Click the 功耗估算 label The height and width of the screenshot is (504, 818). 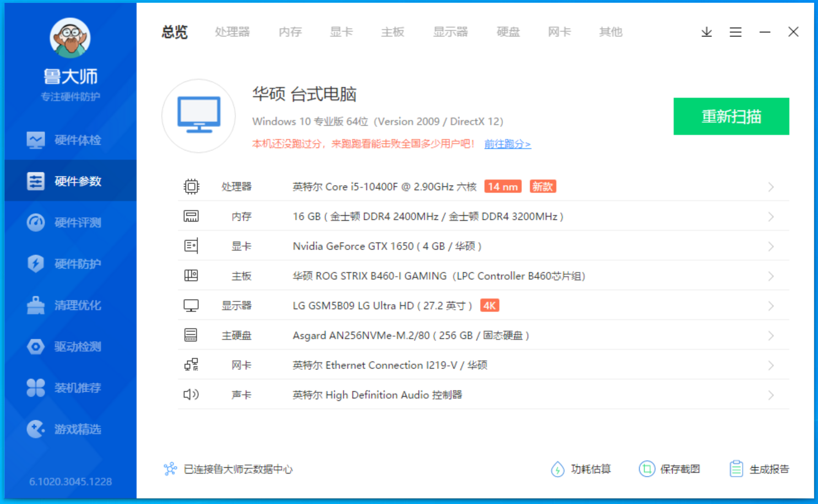(x=591, y=469)
